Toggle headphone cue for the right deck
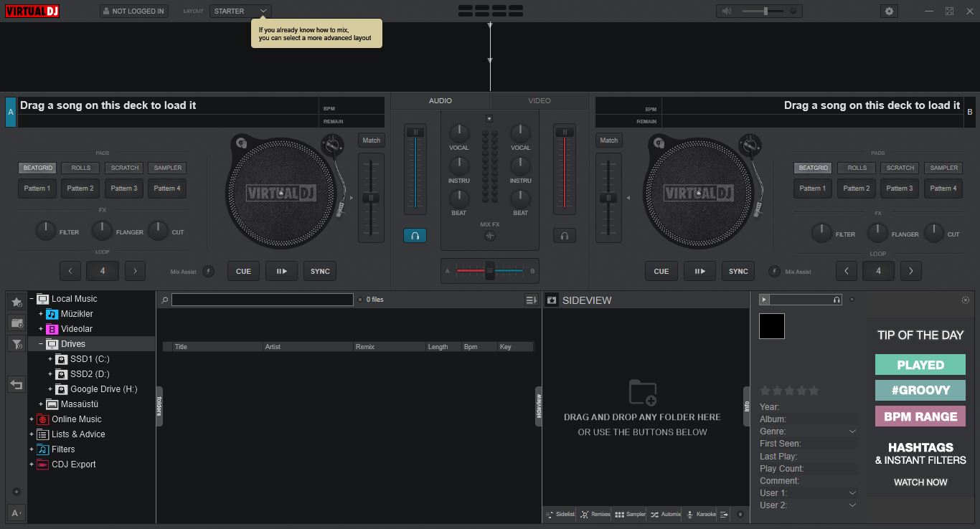 pos(565,235)
